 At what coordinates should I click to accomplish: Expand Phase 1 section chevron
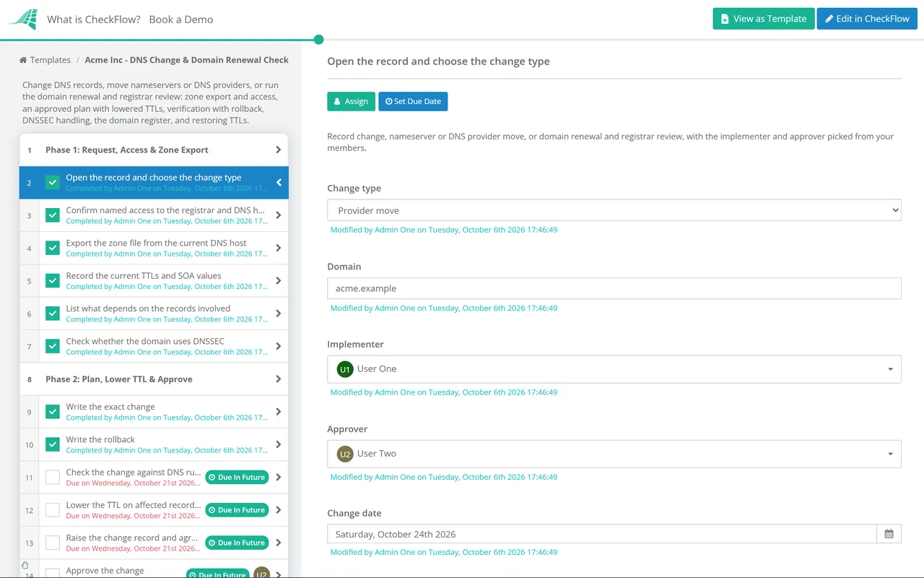(279, 150)
